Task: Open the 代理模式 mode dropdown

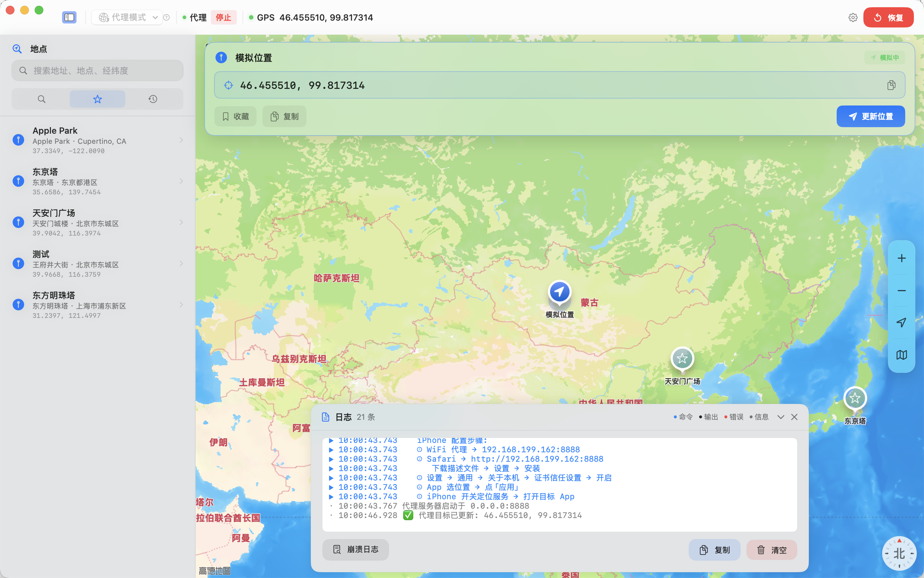Action: point(127,17)
